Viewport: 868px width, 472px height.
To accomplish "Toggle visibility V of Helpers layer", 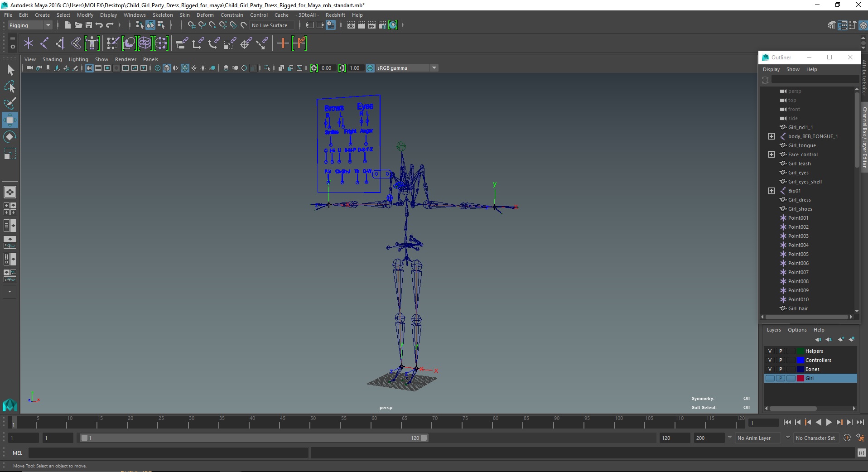I will click(x=770, y=351).
